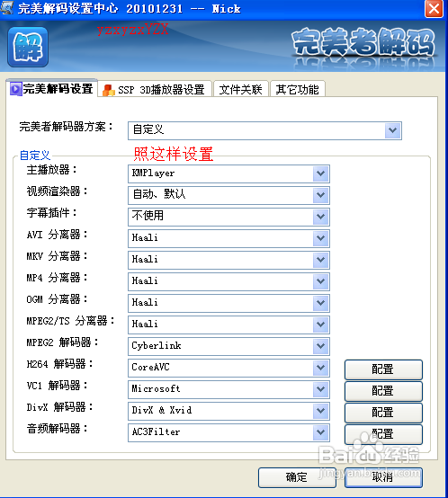This screenshot has width=448, height=498.
Task: Click the 完美者解码器方案 label
Action: 66,127
